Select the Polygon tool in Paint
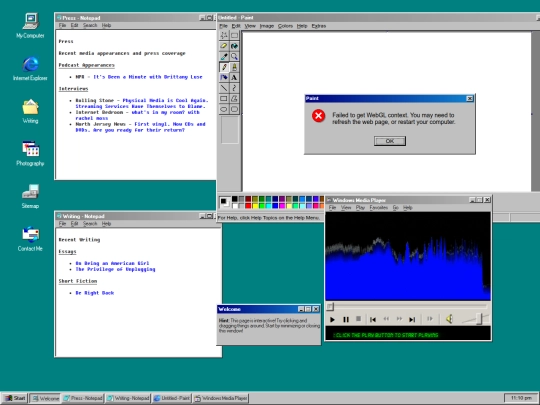 pos(235,98)
